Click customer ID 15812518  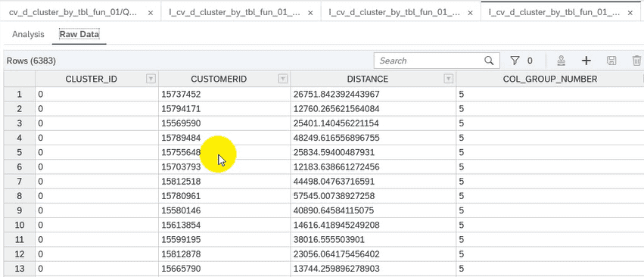pyautogui.click(x=181, y=181)
